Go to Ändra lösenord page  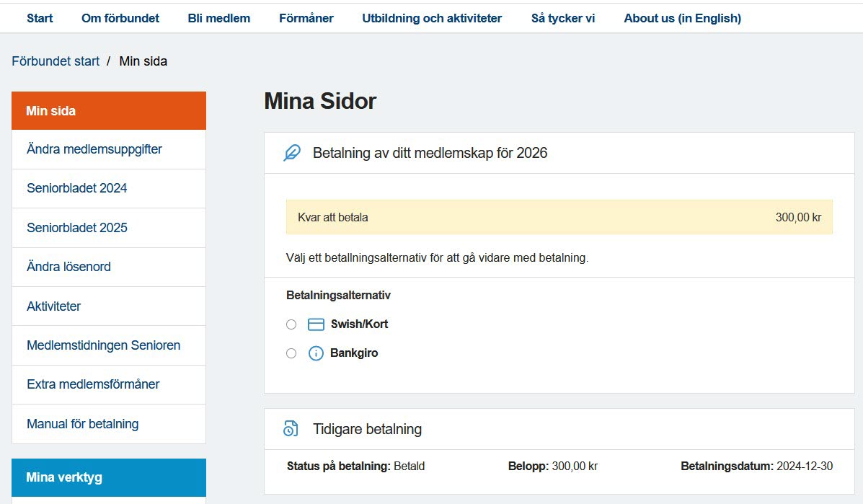click(x=68, y=267)
